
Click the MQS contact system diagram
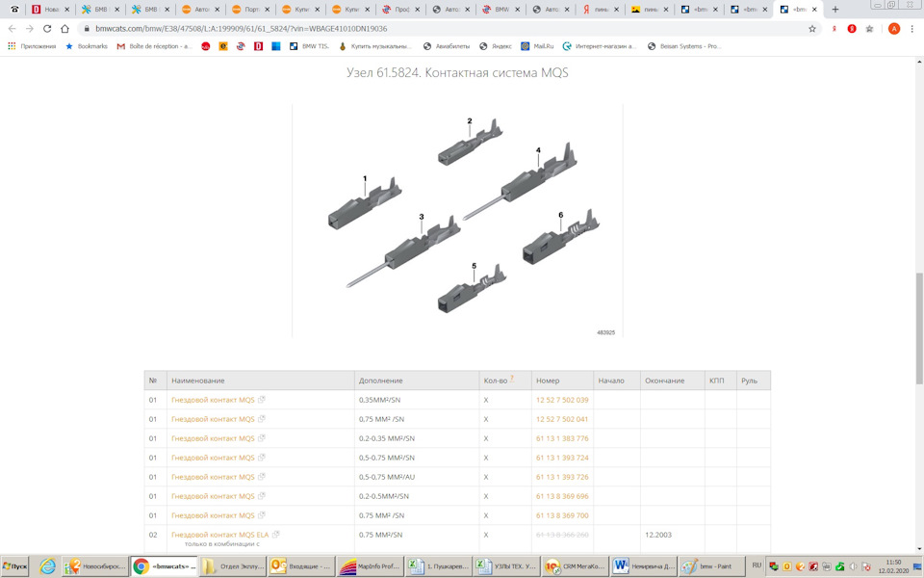point(458,222)
